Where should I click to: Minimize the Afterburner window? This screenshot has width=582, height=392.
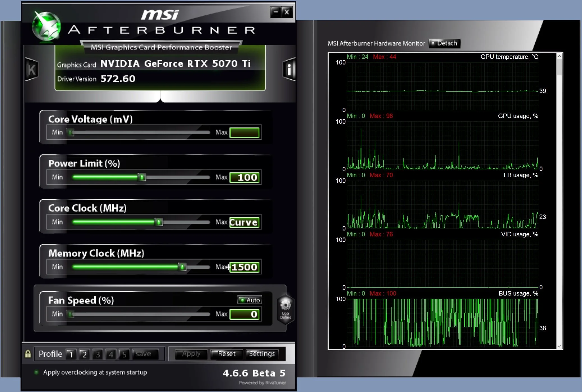pyautogui.click(x=276, y=12)
